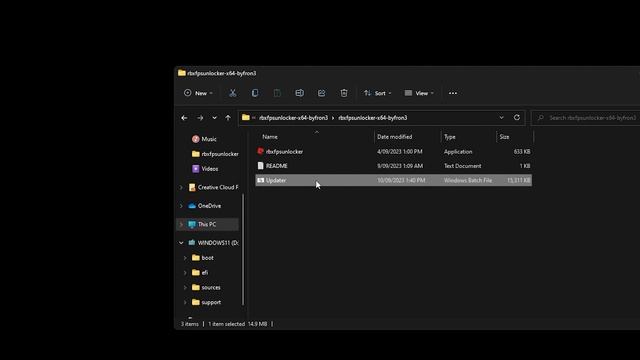This screenshot has height=360, width=640.
Task: Expand the Creative Cloud Files node
Action: 181,187
